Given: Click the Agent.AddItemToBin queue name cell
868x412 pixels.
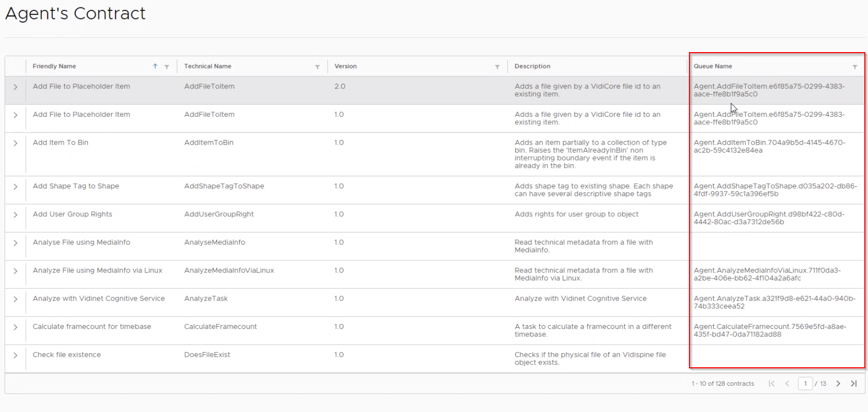Looking at the screenshot, I should (x=770, y=146).
